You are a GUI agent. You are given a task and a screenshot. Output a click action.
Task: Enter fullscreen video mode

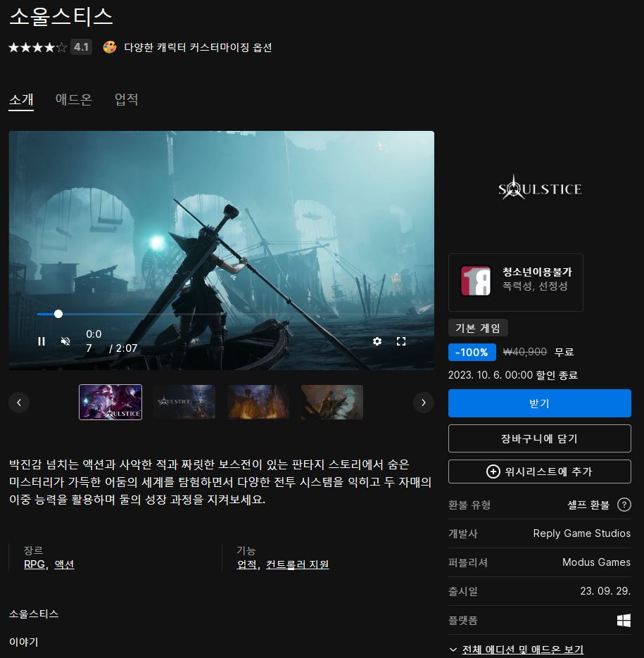(x=401, y=341)
